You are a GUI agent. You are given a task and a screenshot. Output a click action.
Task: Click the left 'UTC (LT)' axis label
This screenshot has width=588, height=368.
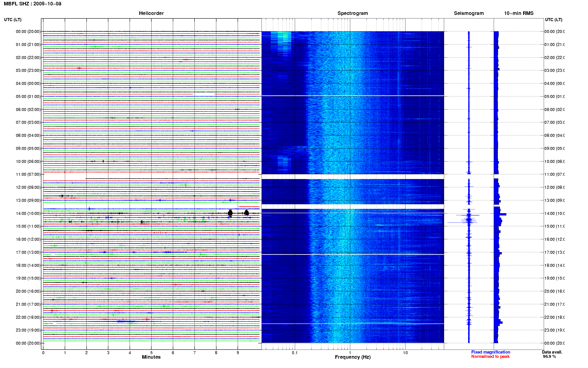[x=13, y=20]
